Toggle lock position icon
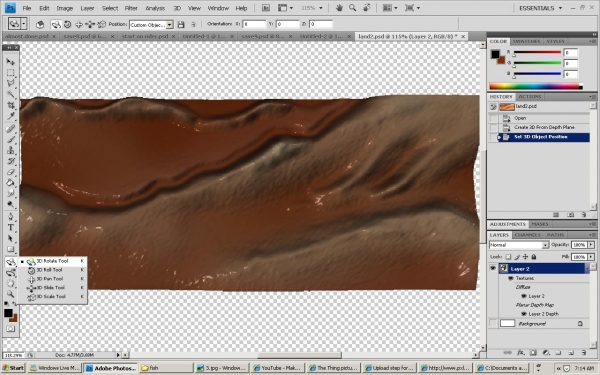The image size is (600, 375). tap(525, 257)
